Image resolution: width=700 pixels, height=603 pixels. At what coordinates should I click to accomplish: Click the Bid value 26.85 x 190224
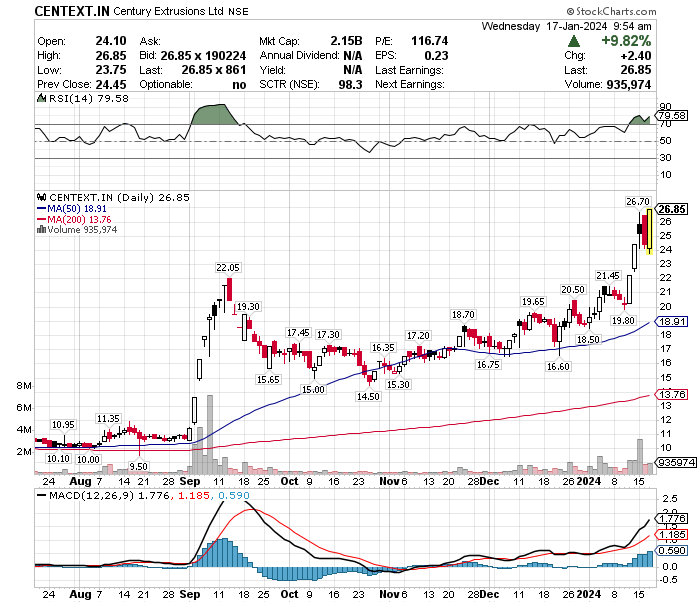point(203,56)
